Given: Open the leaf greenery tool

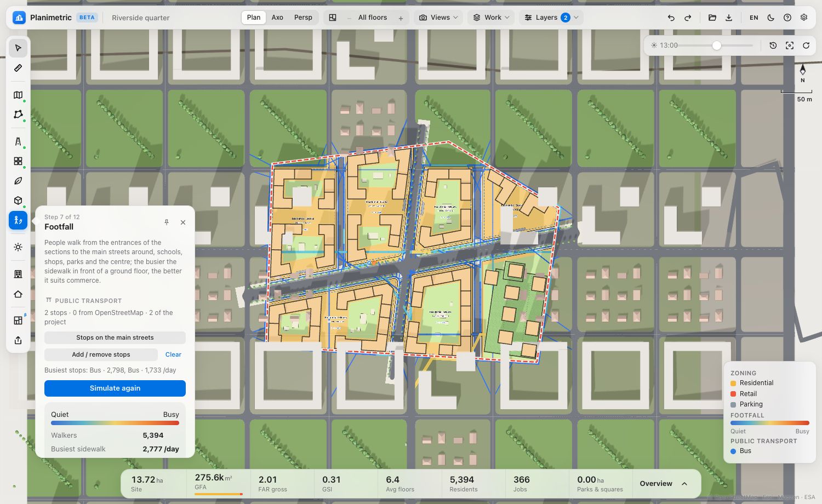Looking at the screenshot, I should pyautogui.click(x=18, y=181).
